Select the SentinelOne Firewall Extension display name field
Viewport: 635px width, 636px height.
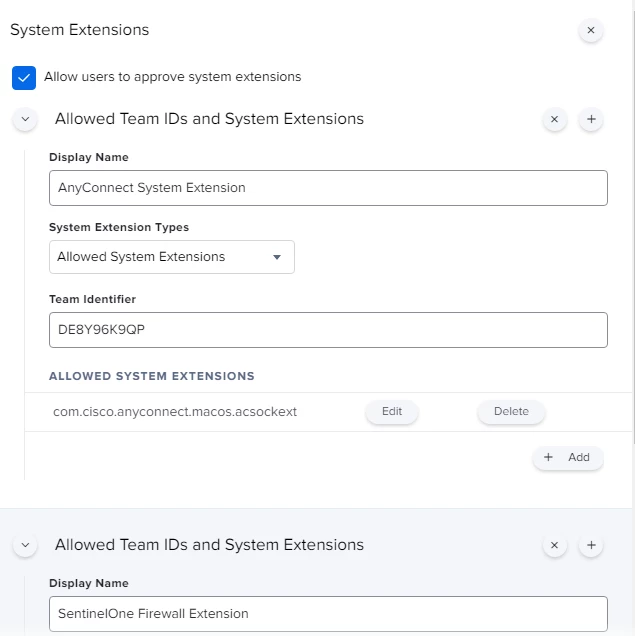328,614
